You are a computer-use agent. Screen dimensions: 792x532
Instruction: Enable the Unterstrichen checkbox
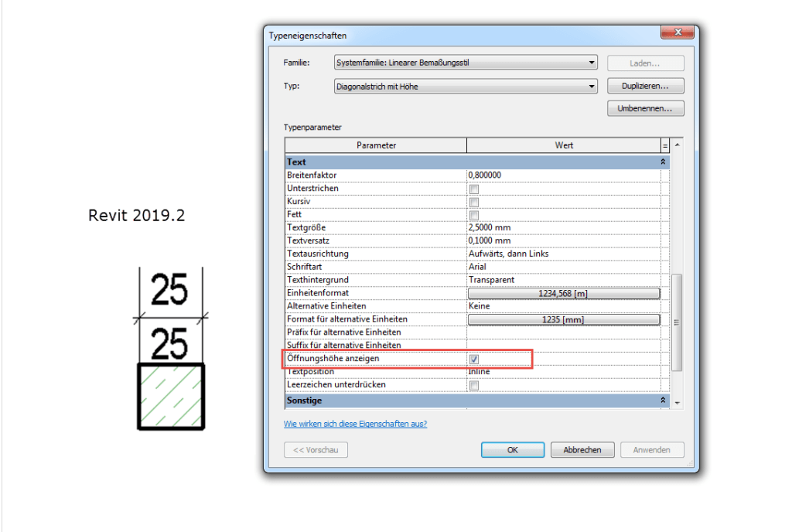(x=474, y=189)
